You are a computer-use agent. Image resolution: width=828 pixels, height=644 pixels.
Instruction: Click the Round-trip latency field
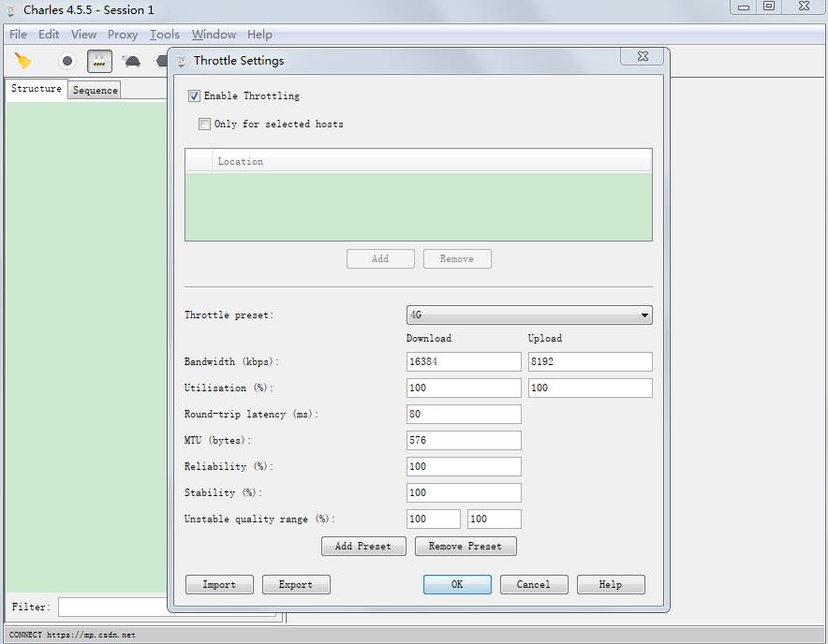point(464,414)
